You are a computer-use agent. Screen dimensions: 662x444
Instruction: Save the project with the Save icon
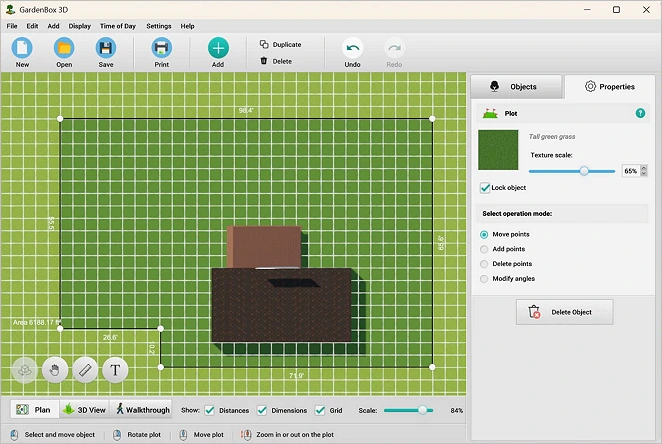[x=106, y=48]
